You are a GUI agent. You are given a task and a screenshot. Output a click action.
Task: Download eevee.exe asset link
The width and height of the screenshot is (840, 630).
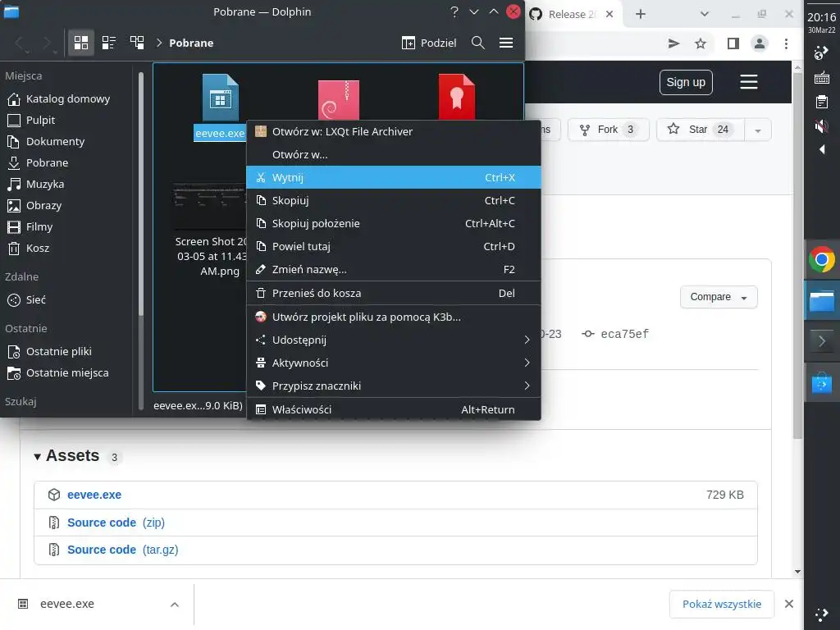[94, 495]
